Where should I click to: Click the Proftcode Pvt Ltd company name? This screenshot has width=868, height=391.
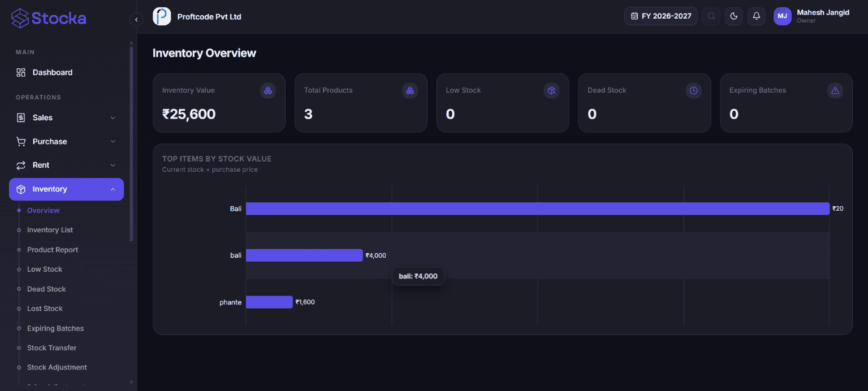(x=209, y=17)
